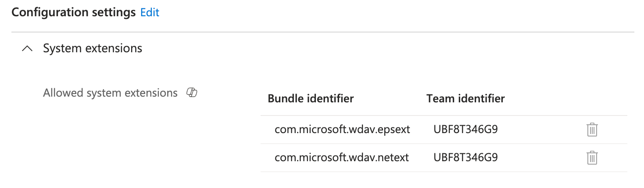Screen dimensions: 644x188
Task: Click the epsext row's UBF8T346G9 team identifier
Action: coord(465,130)
